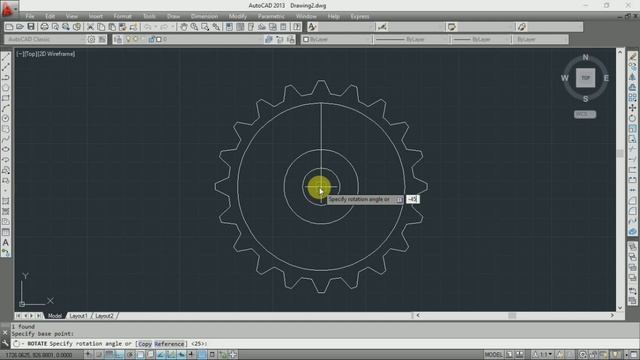640x360 pixels.
Task: Click the [2D Wireframe] visual style label
Action: click(57, 53)
